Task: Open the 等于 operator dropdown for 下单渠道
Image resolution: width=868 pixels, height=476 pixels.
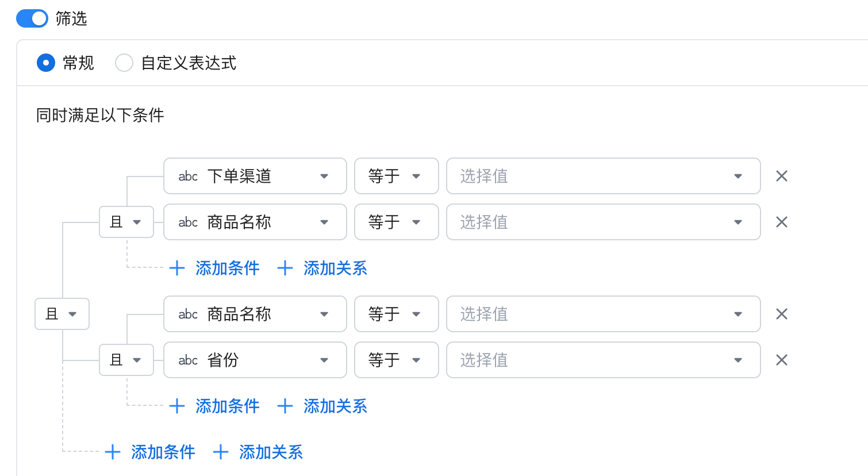Action: (x=396, y=176)
